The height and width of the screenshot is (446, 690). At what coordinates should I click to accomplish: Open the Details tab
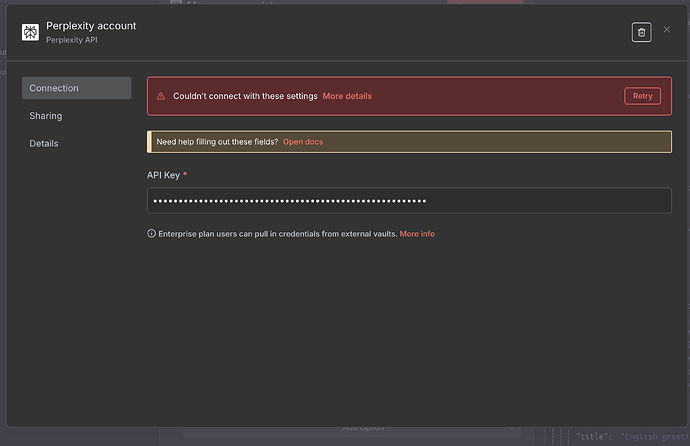point(44,143)
